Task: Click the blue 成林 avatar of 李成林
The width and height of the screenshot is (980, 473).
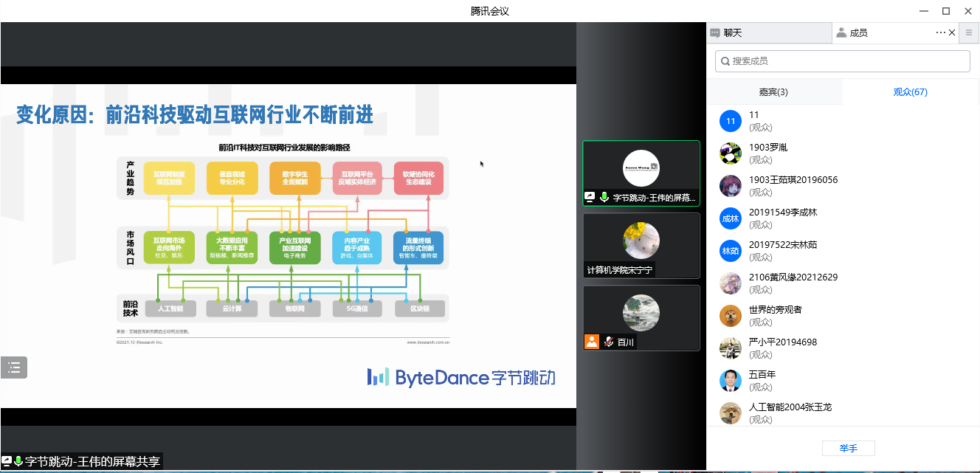Action: (x=730, y=218)
